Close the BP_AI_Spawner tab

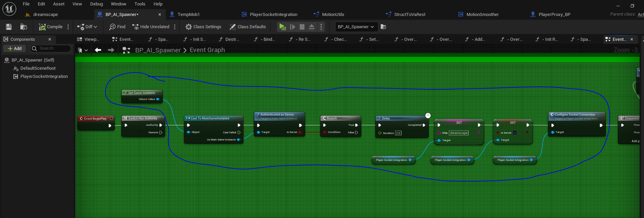click(160, 14)
